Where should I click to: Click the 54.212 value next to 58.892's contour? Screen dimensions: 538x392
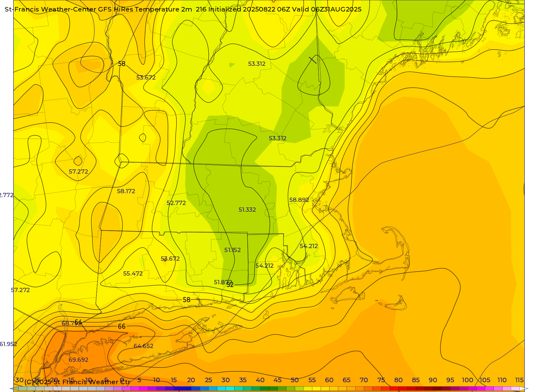click(x=309, y=246)
